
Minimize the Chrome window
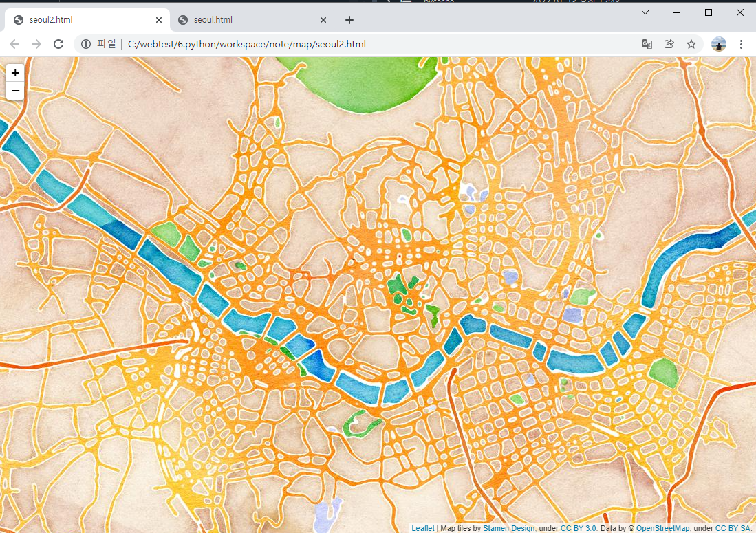677,12
